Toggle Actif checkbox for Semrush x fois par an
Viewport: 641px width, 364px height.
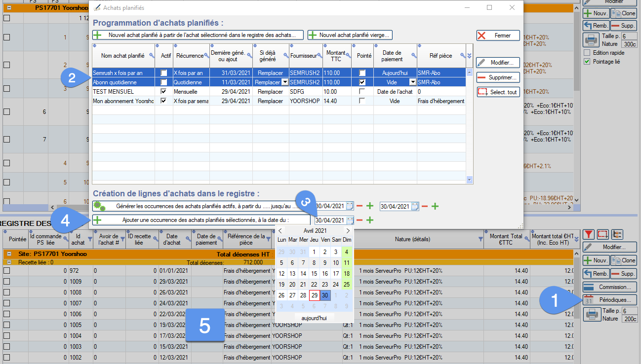163,73
